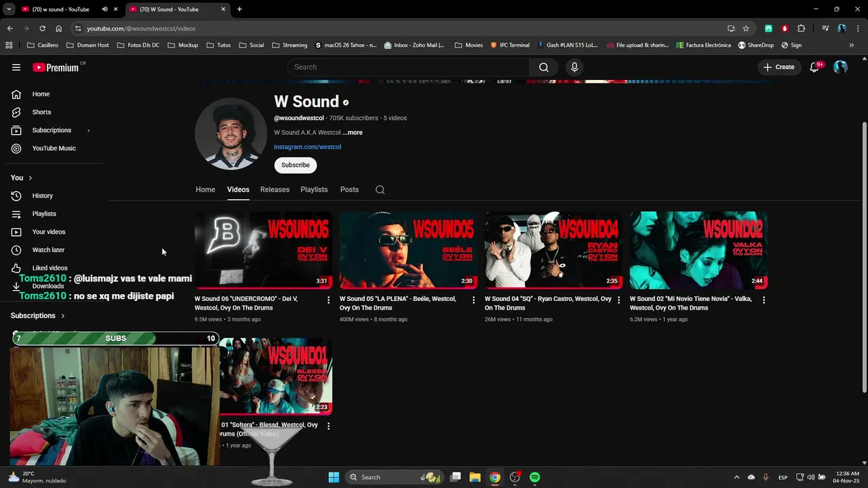
Task: Click the page vertical scrollbar
Action: 864,256
